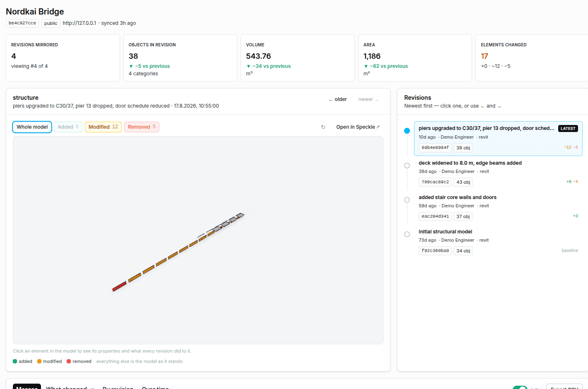Viewport: 588px width, 389px height.
Task: Click the '37 obj' chip
Action: click(463, 216)
